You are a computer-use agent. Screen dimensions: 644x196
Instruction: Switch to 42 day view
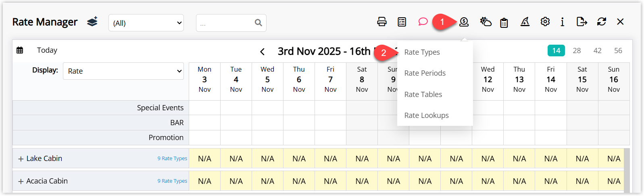(598, 50)
